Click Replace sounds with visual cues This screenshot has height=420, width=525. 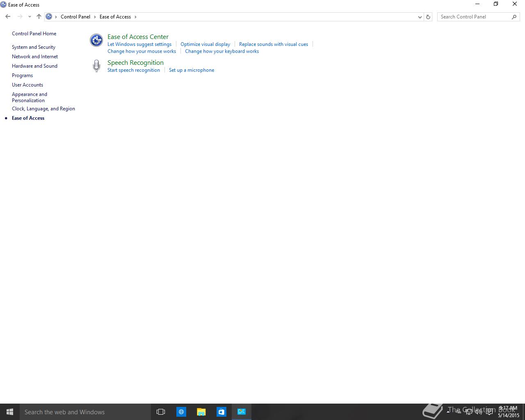tap(274, 44)
